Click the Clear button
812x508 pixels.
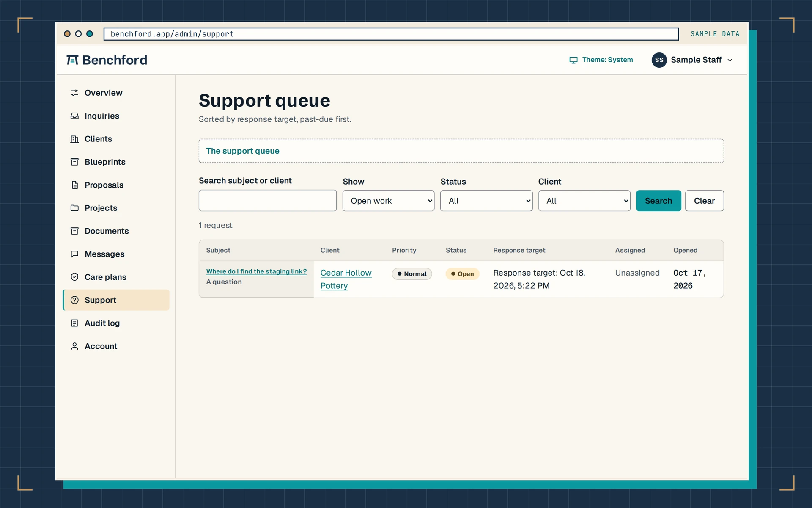704,201
